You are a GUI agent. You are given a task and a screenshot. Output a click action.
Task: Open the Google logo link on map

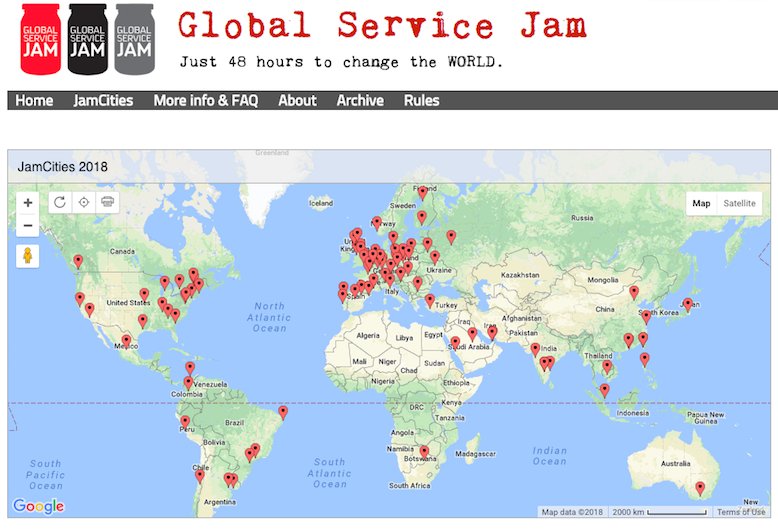pyautogui.click(x=39, y=506)
